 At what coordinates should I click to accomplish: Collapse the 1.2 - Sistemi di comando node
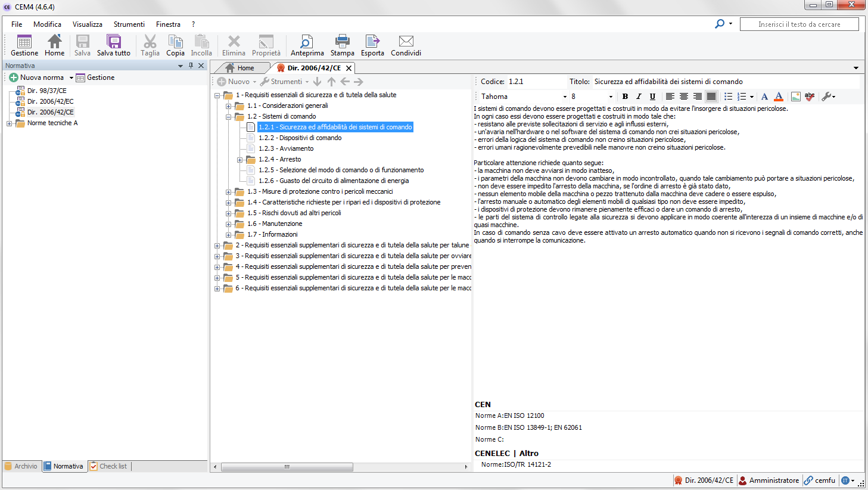point(228,117)
